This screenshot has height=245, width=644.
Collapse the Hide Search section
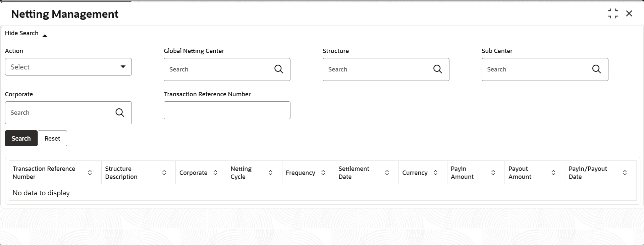click(26, 34)
